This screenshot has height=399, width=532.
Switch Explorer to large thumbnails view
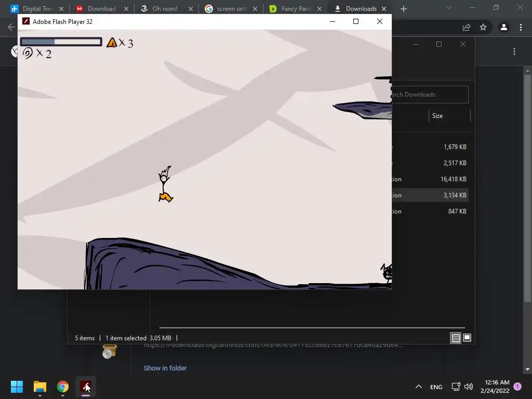(467, 338)
